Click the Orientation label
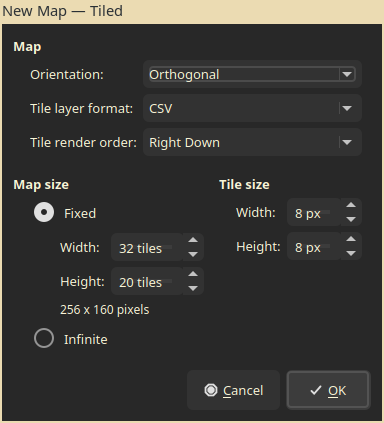This screenshot has height=423, width=384. click(x=67, y=75)
